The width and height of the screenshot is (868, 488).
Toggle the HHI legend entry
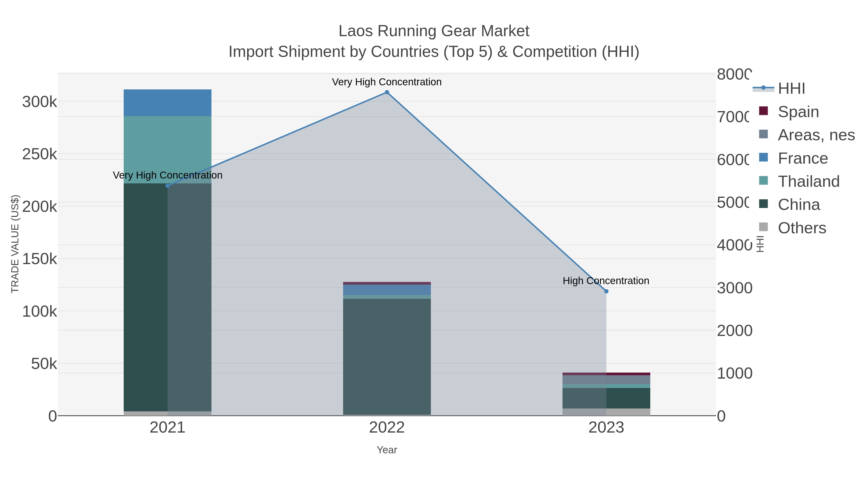pyautogui.click(x=779, y=89)
